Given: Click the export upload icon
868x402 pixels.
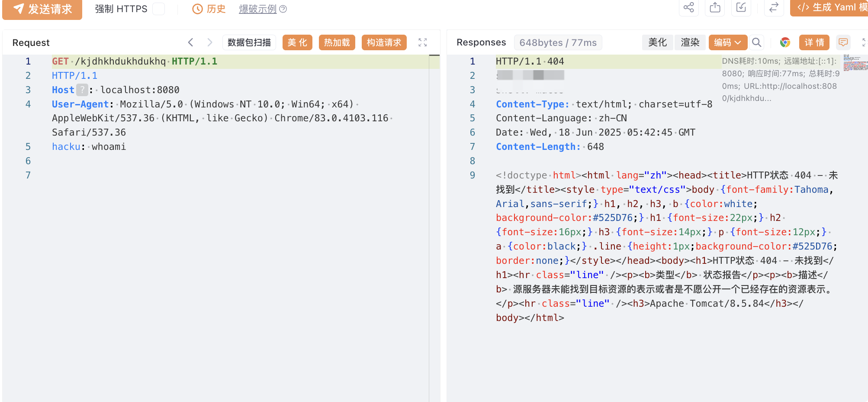Looking at the screenshot, I should pyautogui.click(x=715, y=7).
